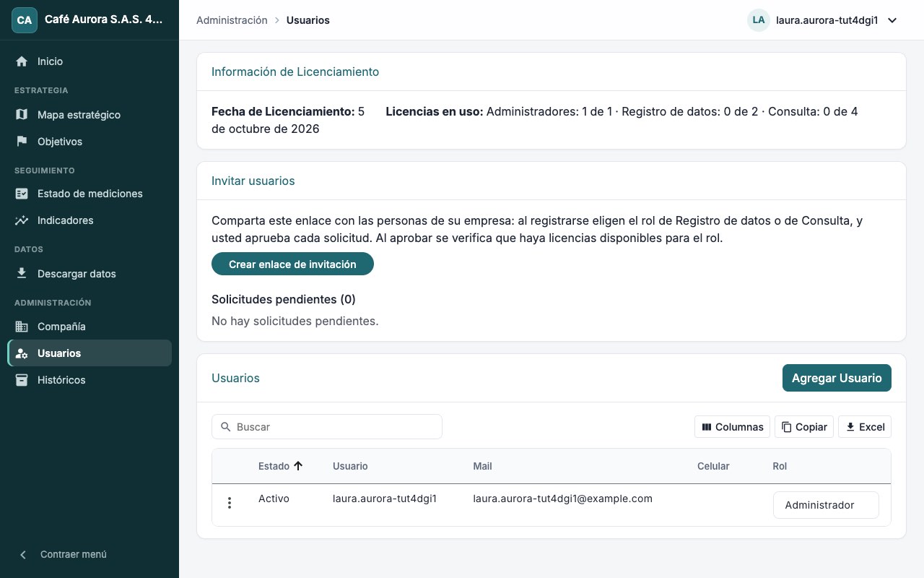Screen dimensions: 924x578
Task: Click the home icon beside Inicio
Action: pyautogui.click(x=22, y=61)
